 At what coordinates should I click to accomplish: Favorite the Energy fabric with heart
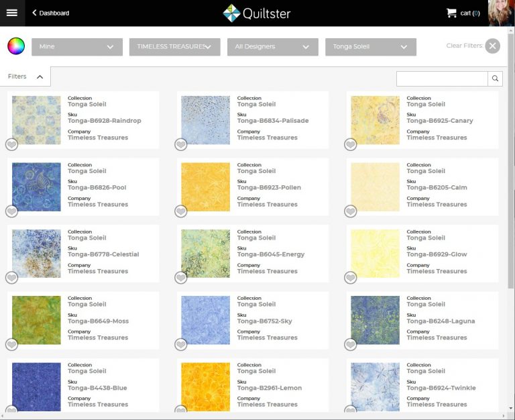181,278
